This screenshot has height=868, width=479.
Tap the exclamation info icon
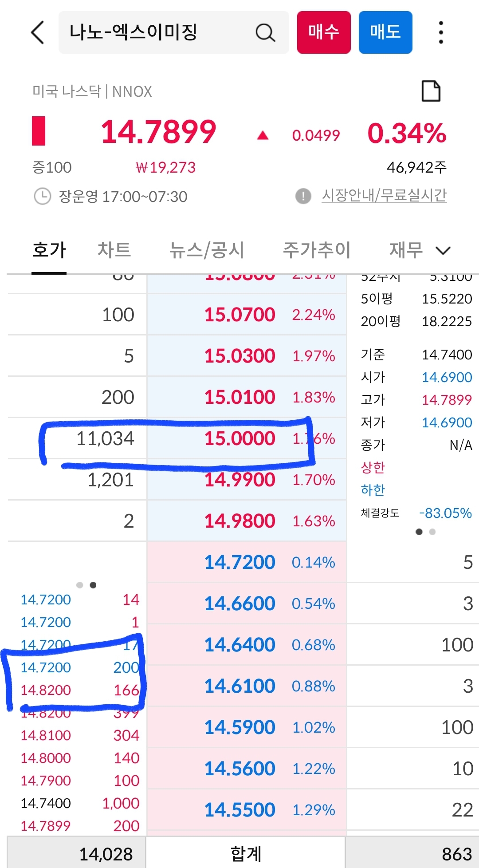click(303, 196)
